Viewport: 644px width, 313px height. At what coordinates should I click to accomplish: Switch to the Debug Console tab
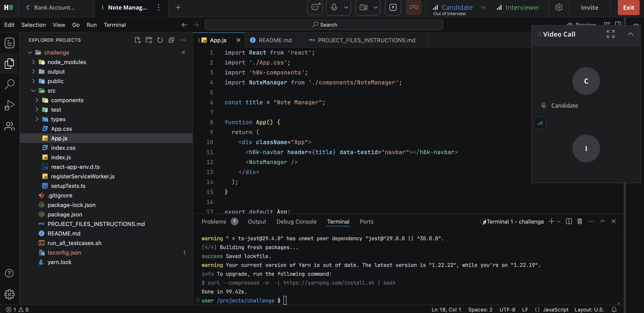pyautogui.click(x=296, y=222)
